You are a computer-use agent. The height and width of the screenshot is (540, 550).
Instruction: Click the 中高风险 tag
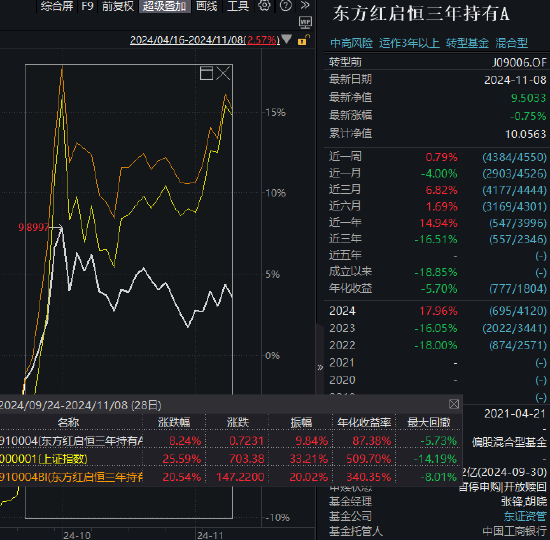(x=351, y=43)
